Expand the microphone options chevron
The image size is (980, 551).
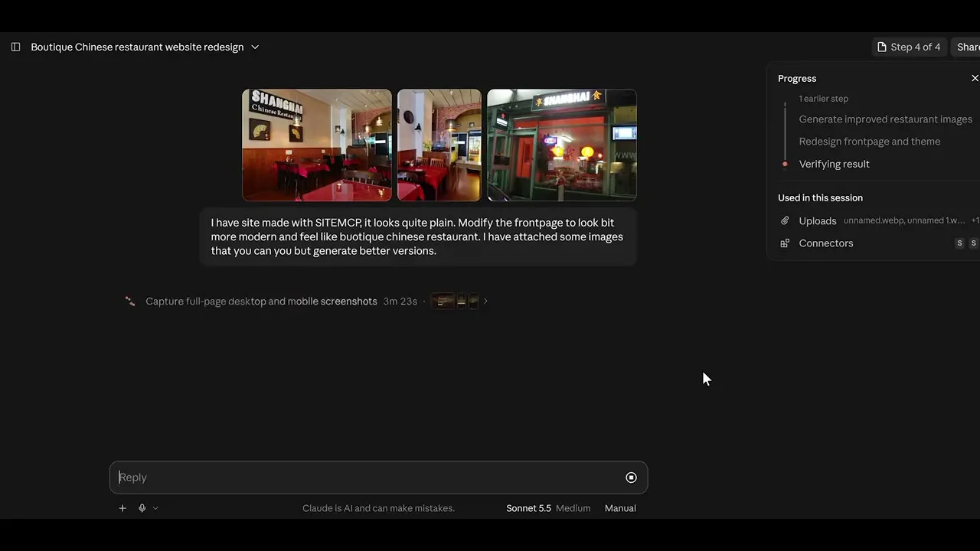point(155,508)
